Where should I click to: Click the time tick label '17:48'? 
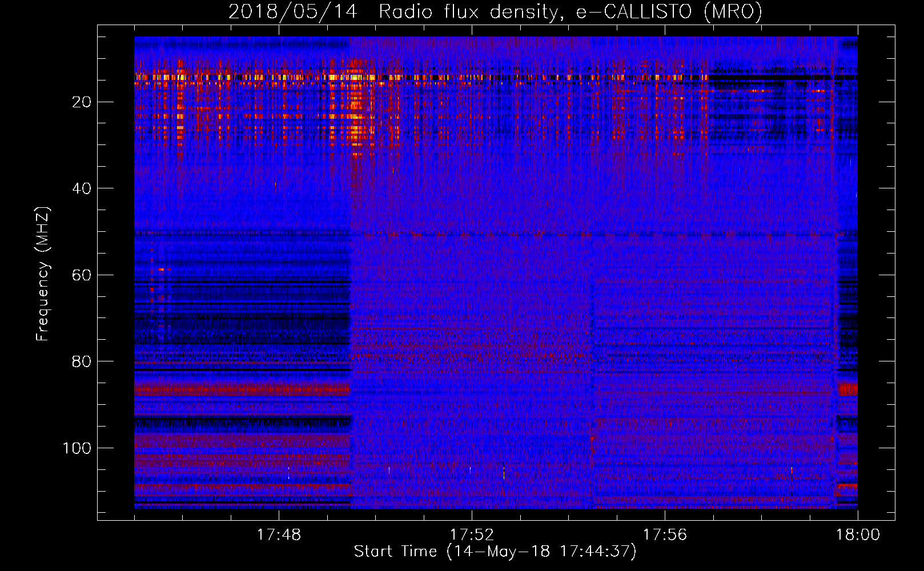tap(279, 535)
